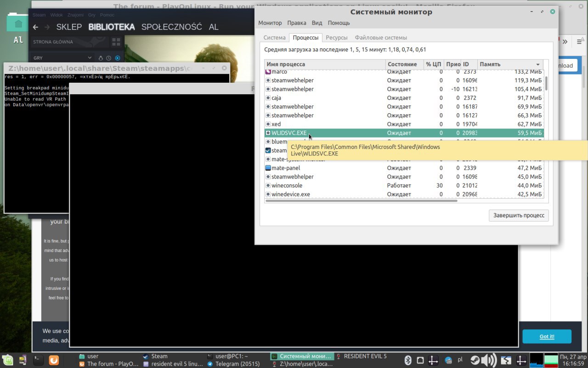Click the recent-activity clock filter icon in Steam
Image resolution: width=588 pixels, height=368 pixels.
pos(109,58)
